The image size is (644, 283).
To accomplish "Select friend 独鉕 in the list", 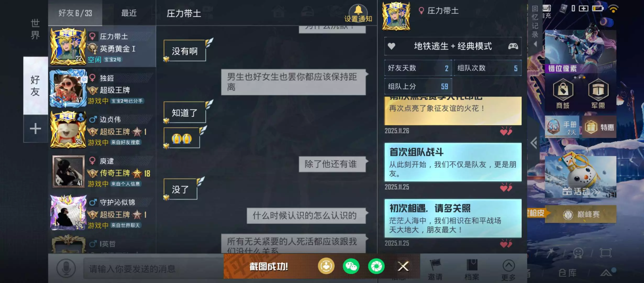I will click(102, 89).
